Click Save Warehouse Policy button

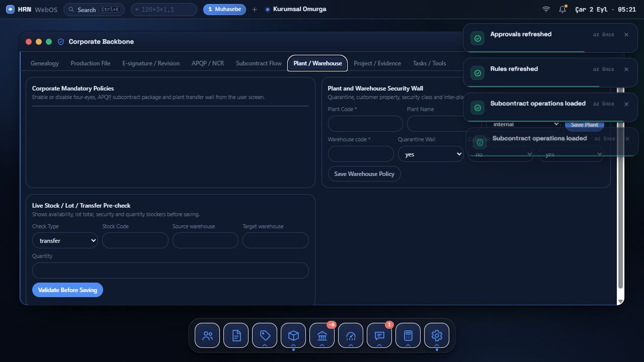click(x=364, y=174)
